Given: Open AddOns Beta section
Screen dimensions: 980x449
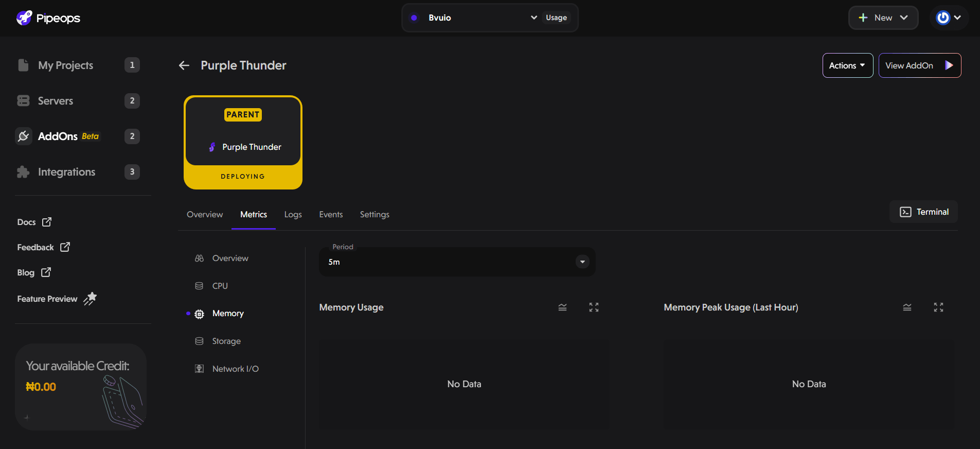Looking at the screenshot, I should pyautogui.click(x=78, y=136).
